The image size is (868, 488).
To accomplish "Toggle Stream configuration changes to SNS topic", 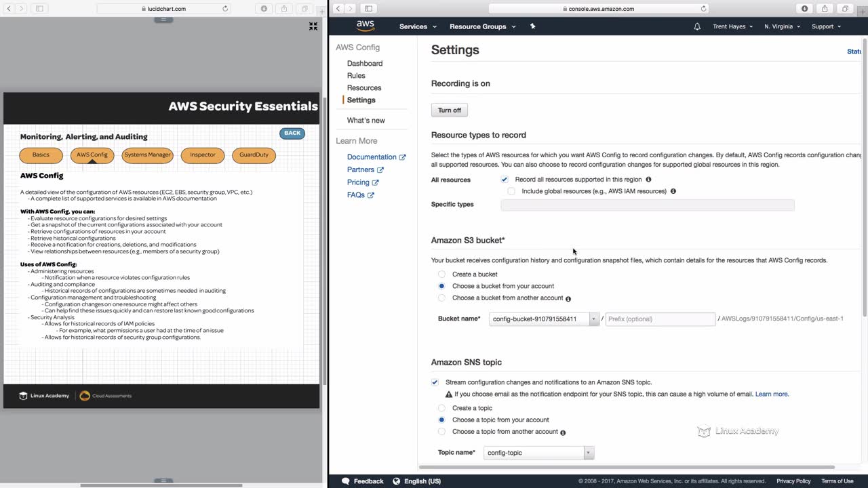I will [x=435, y=382].
